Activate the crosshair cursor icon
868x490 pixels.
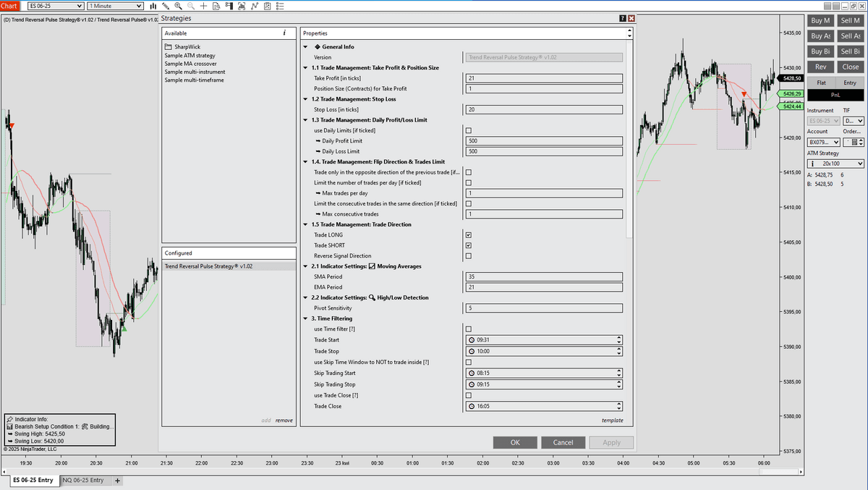[x=204, y=6]
